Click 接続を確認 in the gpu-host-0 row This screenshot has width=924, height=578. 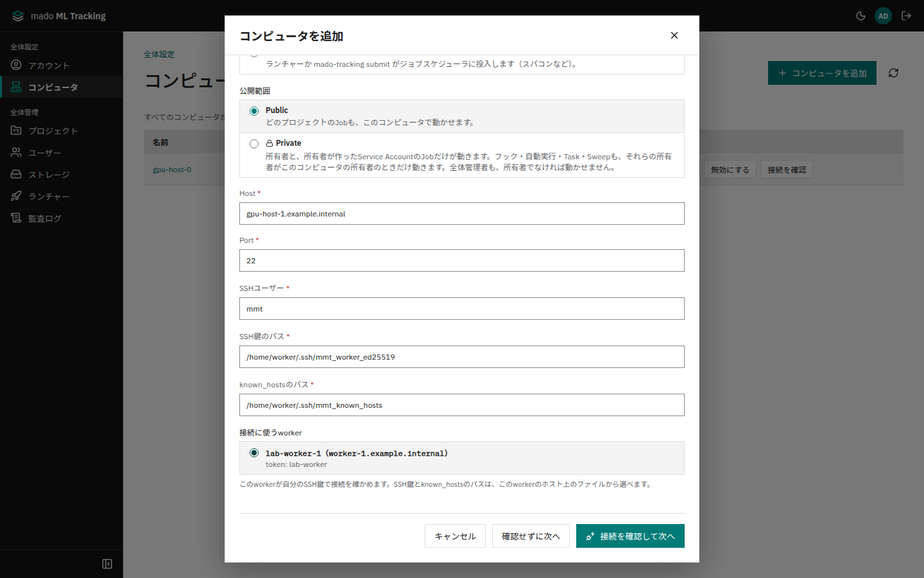[787, 170]
